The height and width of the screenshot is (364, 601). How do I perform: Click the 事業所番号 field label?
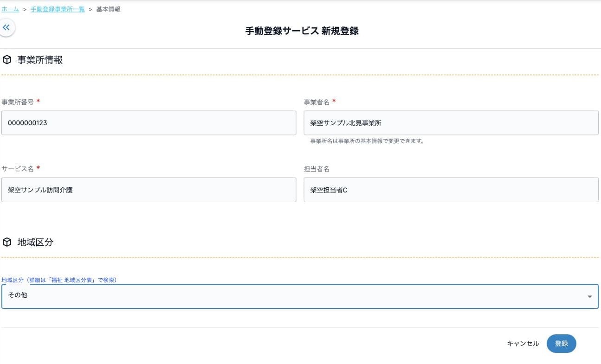click(x=18, y=102)
